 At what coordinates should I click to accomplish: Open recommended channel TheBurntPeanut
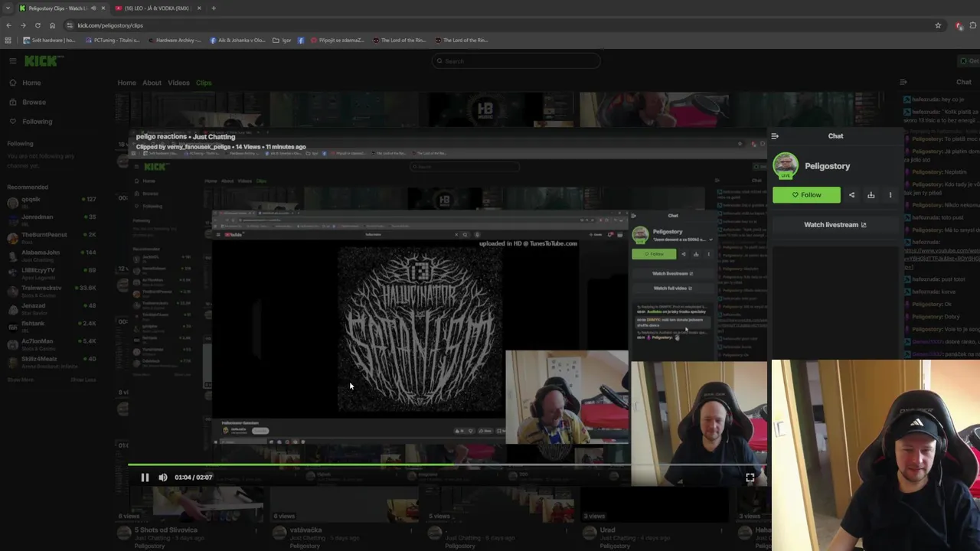(52, 237)
